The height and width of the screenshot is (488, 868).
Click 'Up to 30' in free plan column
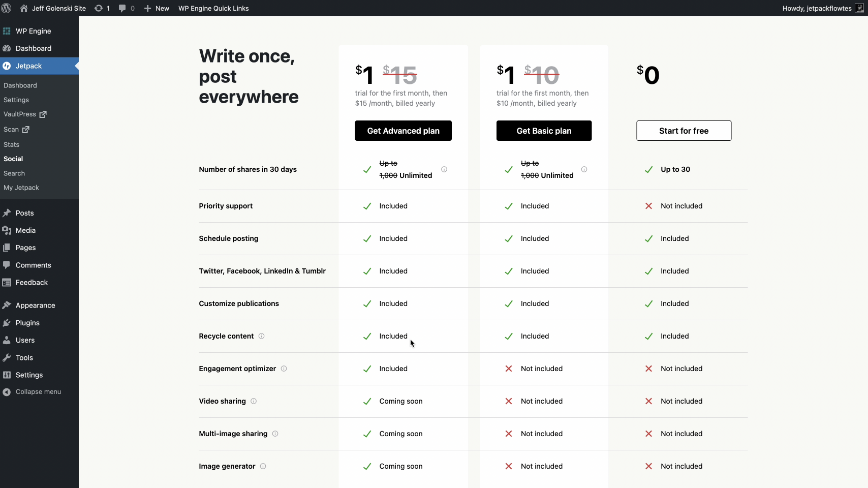[675, 169]
